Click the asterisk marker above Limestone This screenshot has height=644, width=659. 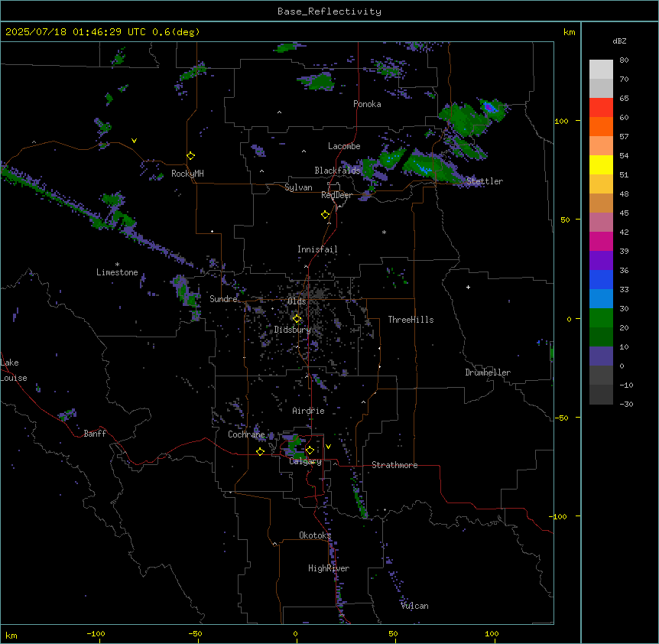(x=117, y=265)
